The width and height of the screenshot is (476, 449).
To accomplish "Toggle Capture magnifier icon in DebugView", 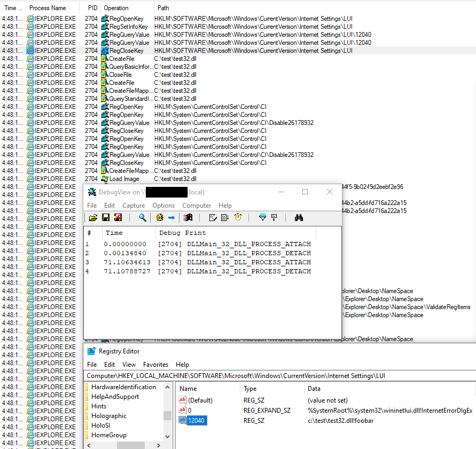I will click(x=143, y=217).
